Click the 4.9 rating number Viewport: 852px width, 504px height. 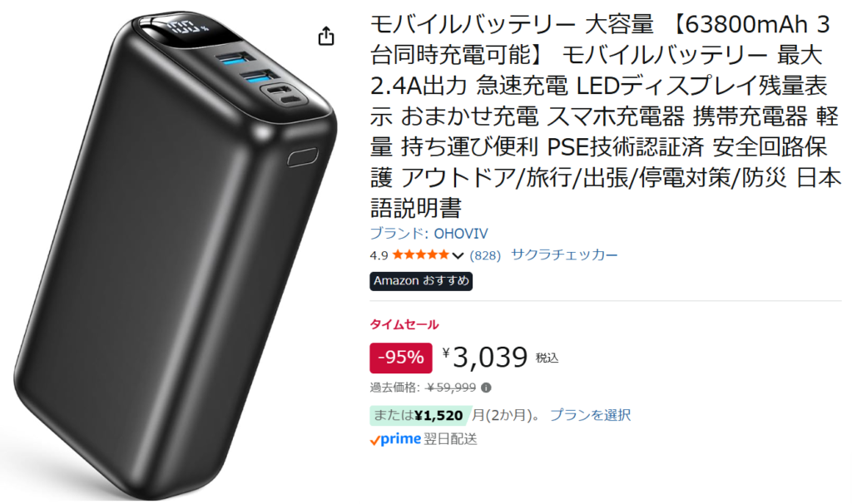(379, 255)
